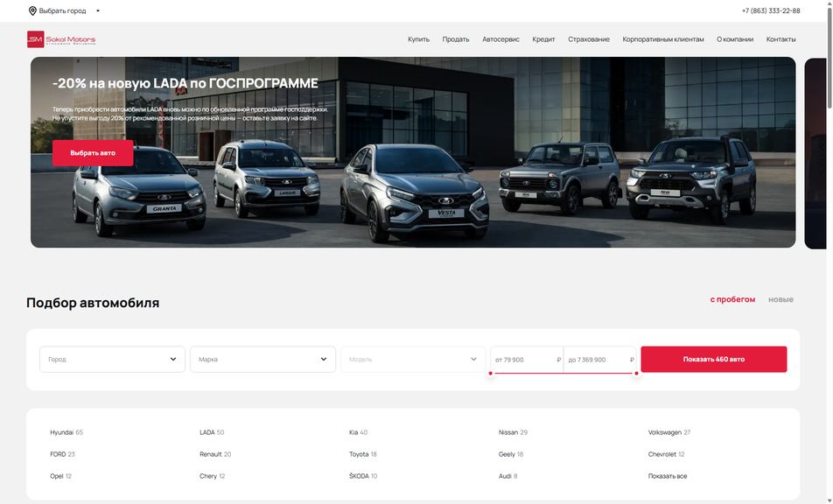Select the Hyundai brand link
The image size is (833, 504).
coord(66,432)
